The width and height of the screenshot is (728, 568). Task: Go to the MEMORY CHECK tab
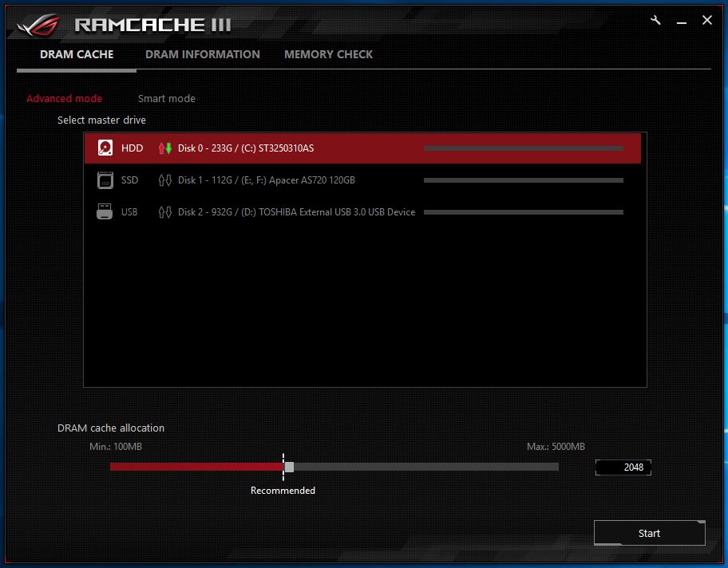coord(328,54)
